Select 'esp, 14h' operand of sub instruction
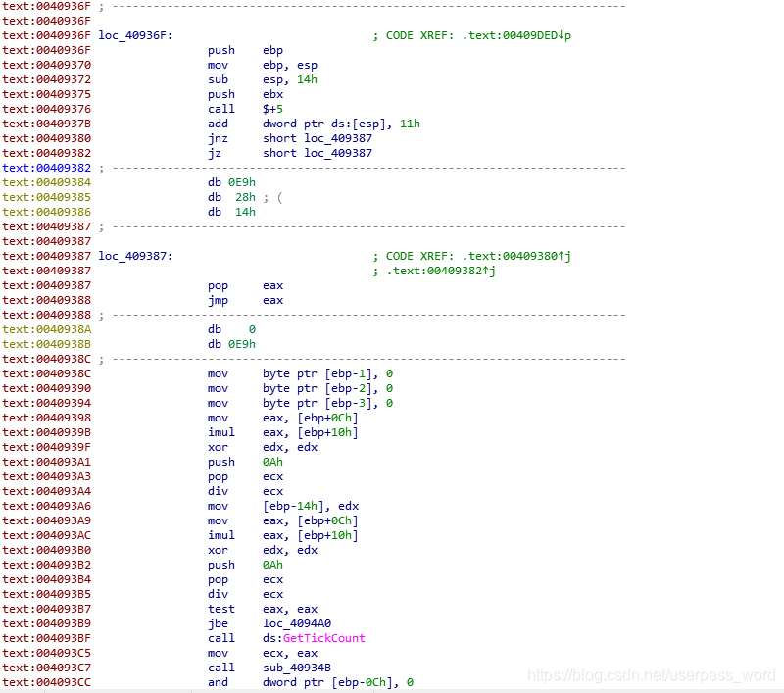Viewport: 784px width, 693px height. [x=290, y=79]
